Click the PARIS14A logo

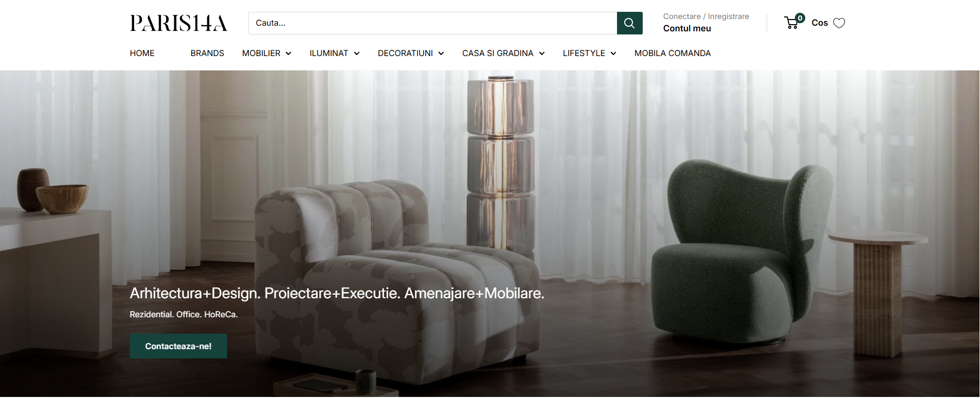pyautogui.click(x=178, y=23)
